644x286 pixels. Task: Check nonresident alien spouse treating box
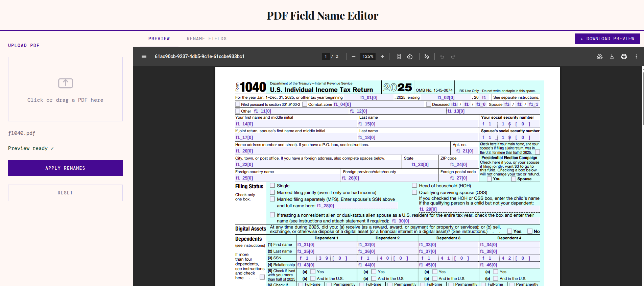pyautogui.click(x=272, y=215)
